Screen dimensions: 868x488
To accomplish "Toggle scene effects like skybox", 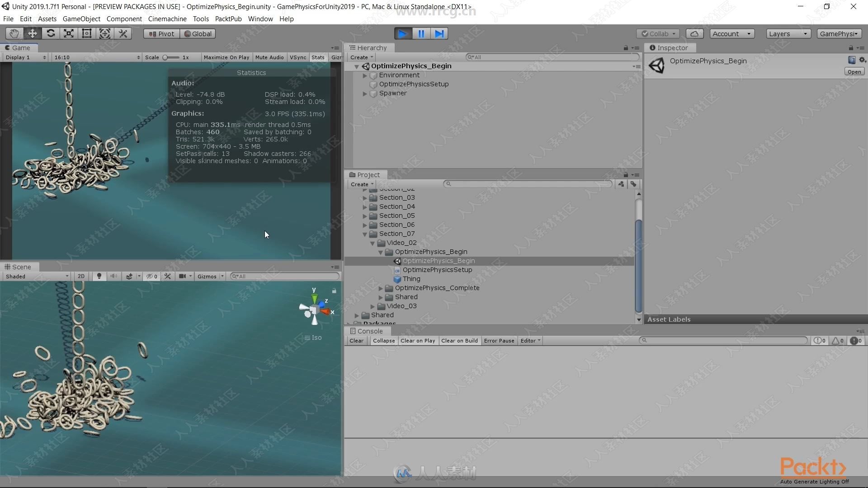I will click(129, 276).
